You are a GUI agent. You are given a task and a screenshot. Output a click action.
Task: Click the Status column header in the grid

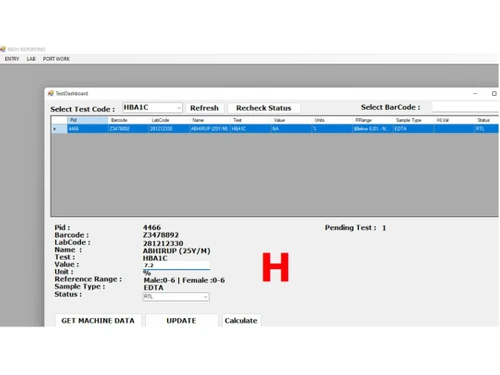coord(487,120)
